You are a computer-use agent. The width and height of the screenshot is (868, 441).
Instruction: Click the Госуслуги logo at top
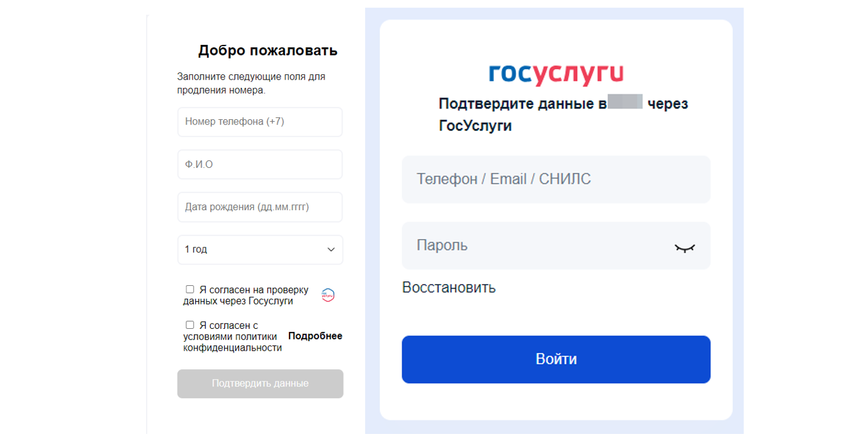click(555, 74)
